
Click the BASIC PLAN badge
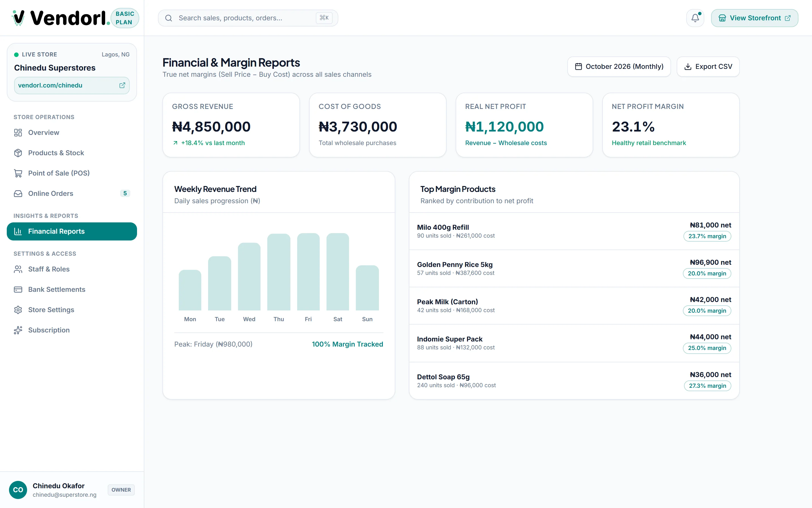coord(125,18)
